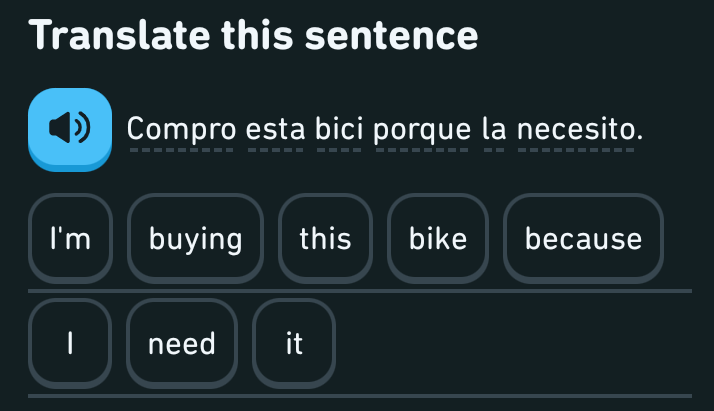
Task: Show the hint for "la"
Action: click(x=495, y=129)
